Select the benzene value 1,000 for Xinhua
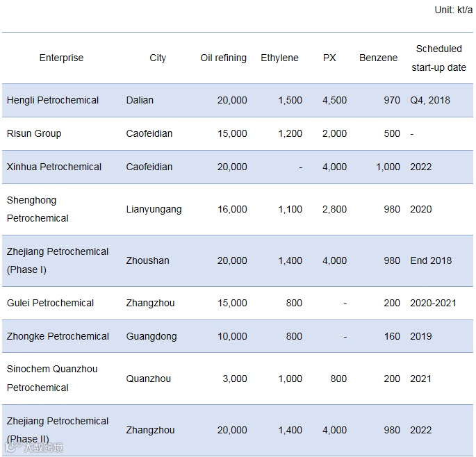 (388, 167)
